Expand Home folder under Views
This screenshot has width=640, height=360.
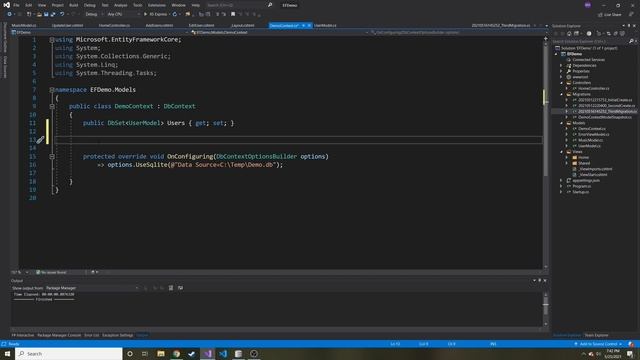[x=567, y=158]
